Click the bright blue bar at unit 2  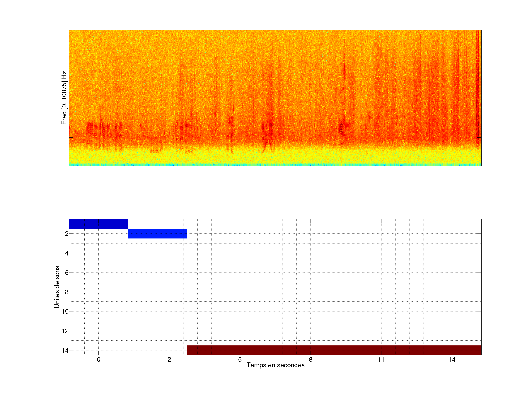tap(157, 233)
